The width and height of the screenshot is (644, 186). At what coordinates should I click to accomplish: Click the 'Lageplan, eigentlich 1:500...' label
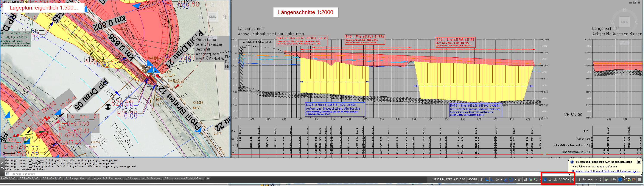(x=44, y=8)
